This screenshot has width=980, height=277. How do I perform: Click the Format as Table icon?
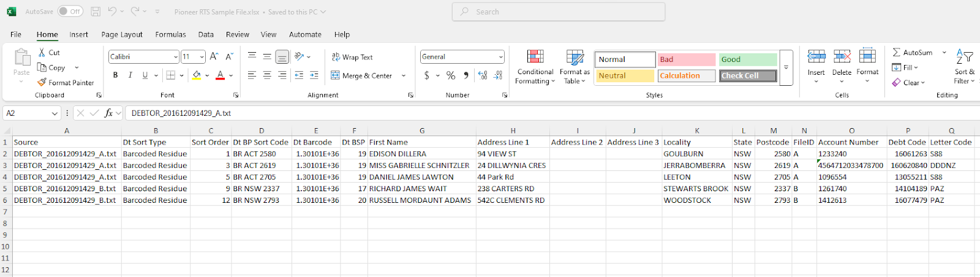tap(575, 57)
